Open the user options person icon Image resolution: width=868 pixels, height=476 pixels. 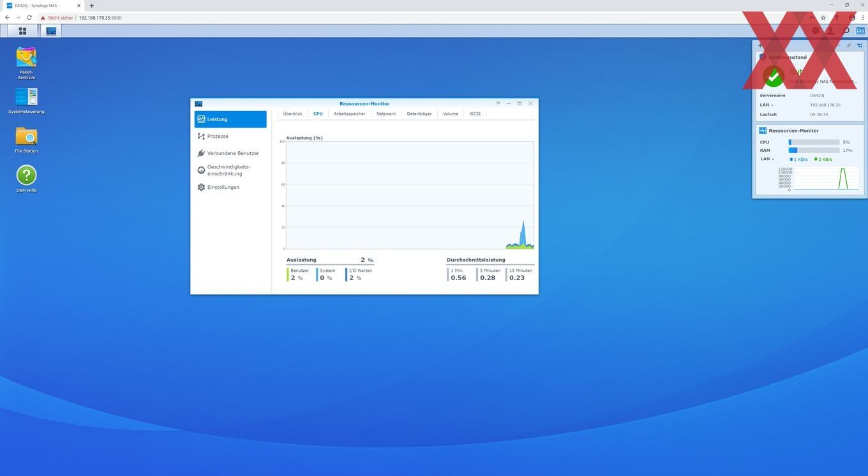pos(830,31)
